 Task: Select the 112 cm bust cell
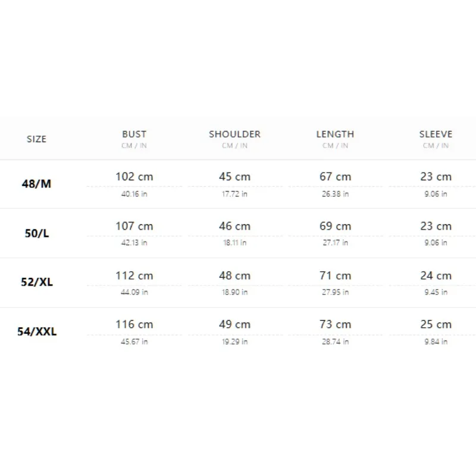click(x=134, y=275)
